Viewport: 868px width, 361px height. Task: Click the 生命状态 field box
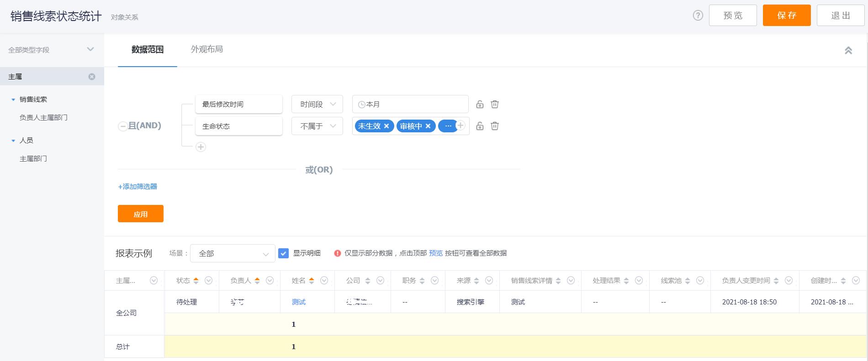point(239,126)
